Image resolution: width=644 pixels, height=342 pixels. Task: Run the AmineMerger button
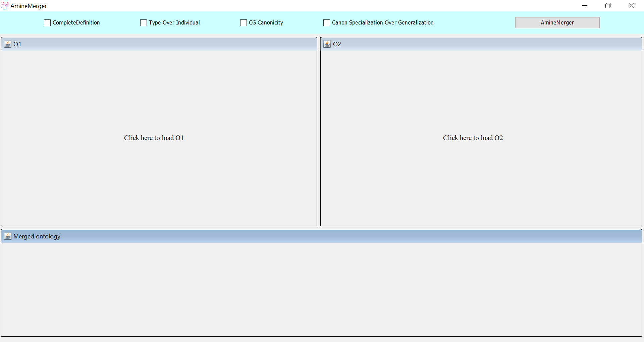pyautogui.click(x=557, y=22)
